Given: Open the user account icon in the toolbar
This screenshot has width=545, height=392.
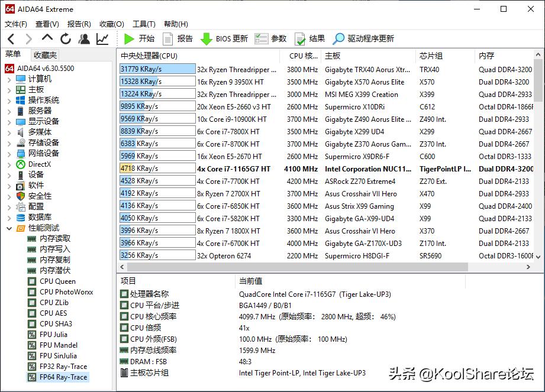Looking at the screenshot, I should pyautogui.click(x=83, y=40).
